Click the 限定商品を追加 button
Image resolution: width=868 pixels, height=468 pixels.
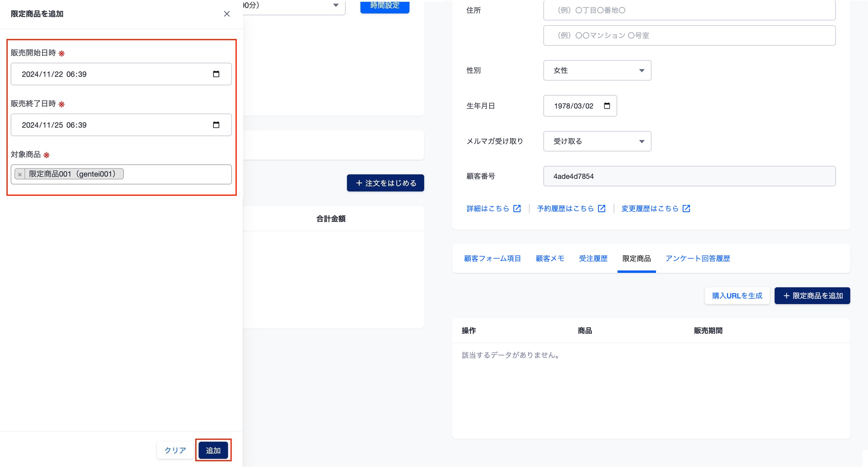tap(812, 296)
